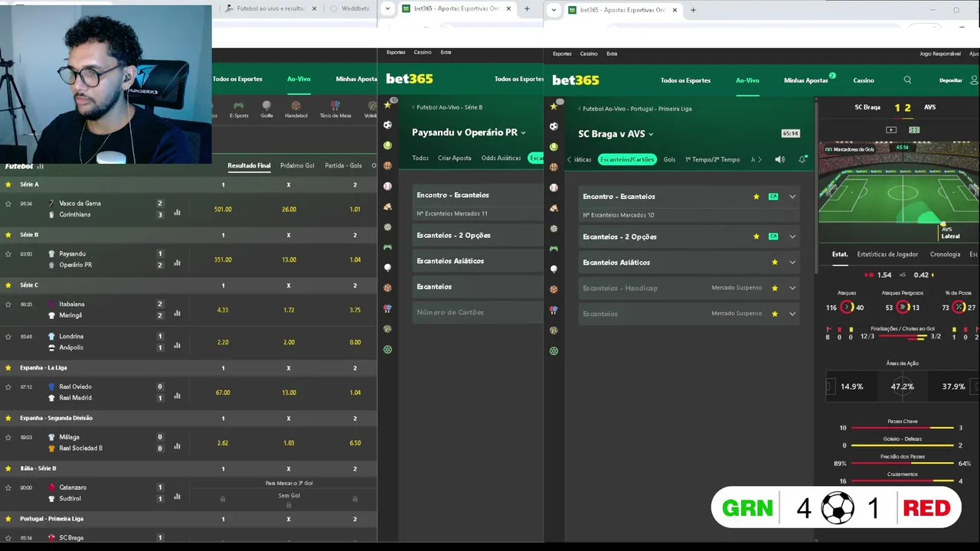Open the account profile icon beside Depositar
Screen dimensions: 980x551
coord(974,80)
